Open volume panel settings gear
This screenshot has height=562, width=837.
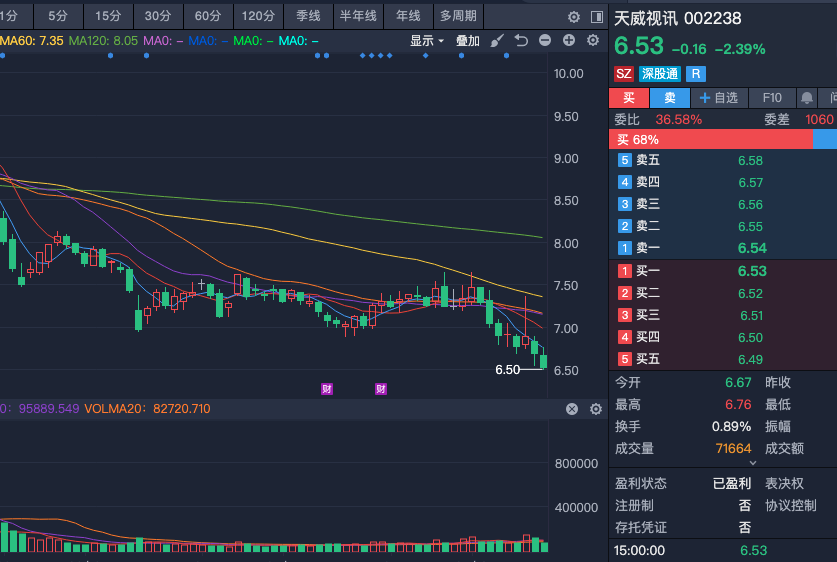click(x=596, y=409)
